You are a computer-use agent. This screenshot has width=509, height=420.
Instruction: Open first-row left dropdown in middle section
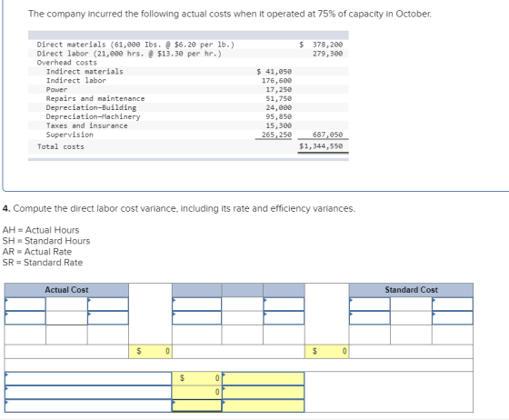point(196,305)
